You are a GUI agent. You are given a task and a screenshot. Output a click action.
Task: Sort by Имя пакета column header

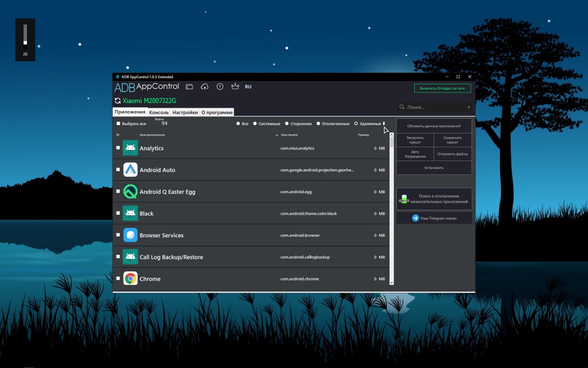click(289, 135)
